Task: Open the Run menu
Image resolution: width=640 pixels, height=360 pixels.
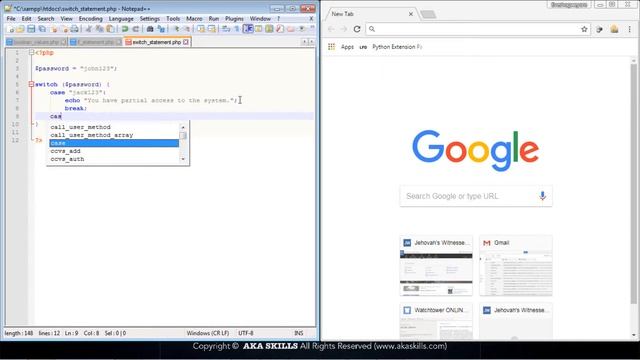Action: point(213,19)
